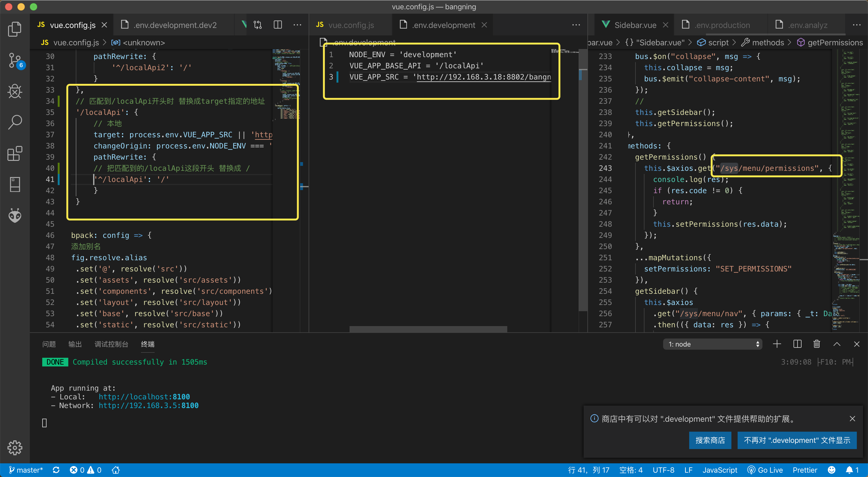Click the vue.config.js breadcrumb in left editor

point(70,43)
